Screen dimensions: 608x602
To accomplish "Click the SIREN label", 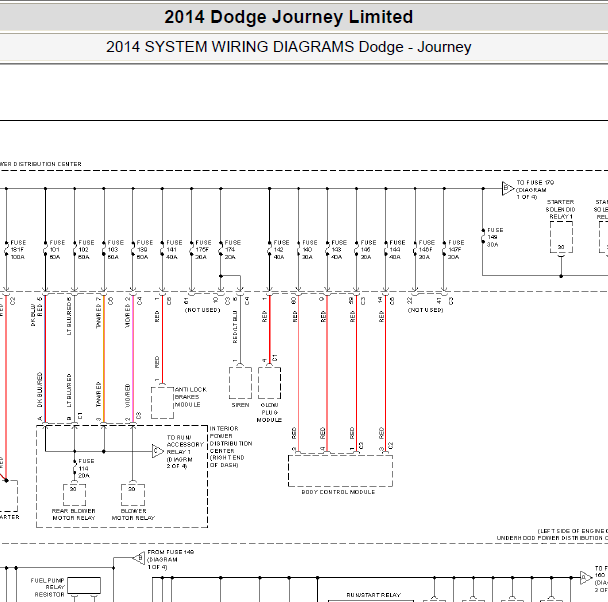I will pyautogui.click(x=240, y=405).
